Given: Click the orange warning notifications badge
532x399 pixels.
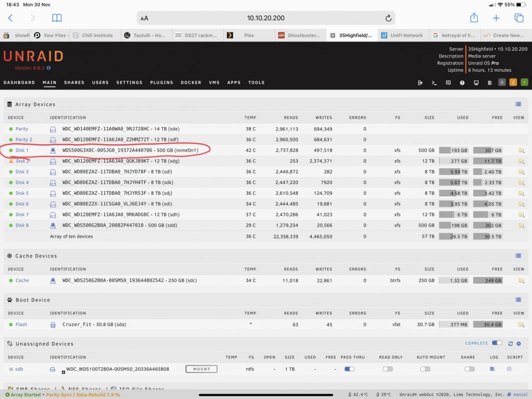Looking at the screenshot, I should point(513,82).
